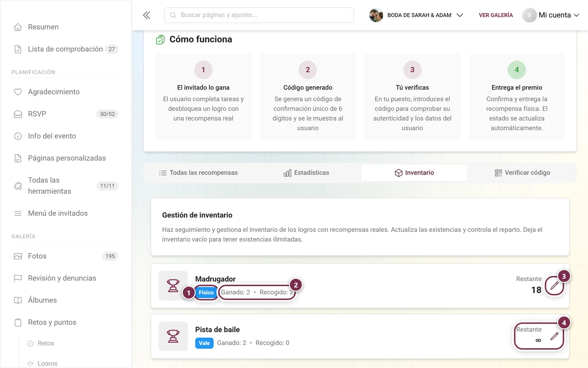588x368 pixels.
Task: Click the Lista de comprobación document icon
Action: [18, 49]
